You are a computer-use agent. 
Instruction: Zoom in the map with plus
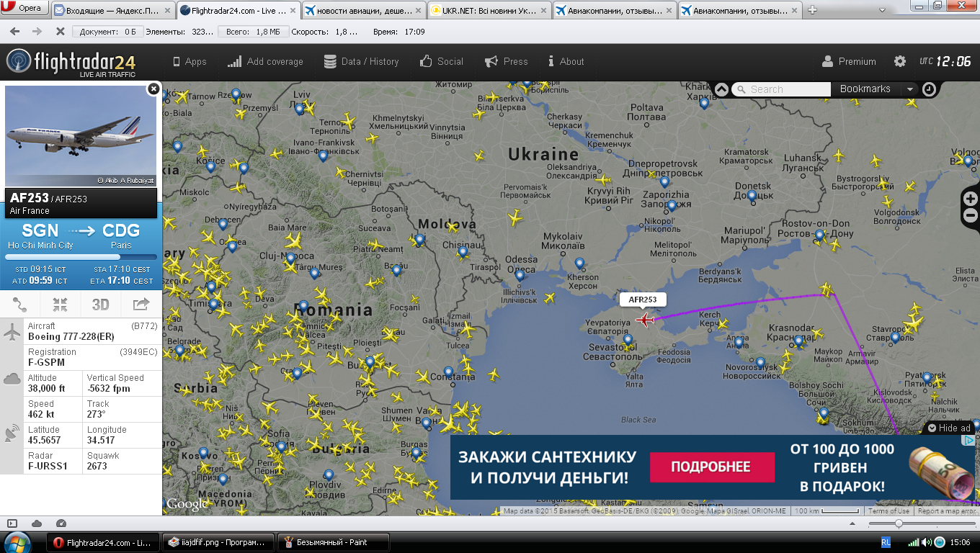(970, 199)
